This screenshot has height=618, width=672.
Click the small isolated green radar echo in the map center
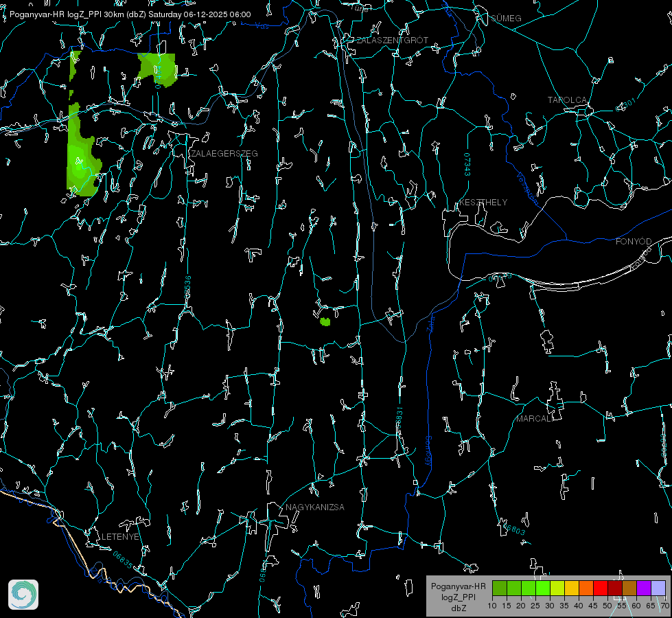(x=325, y=321)
